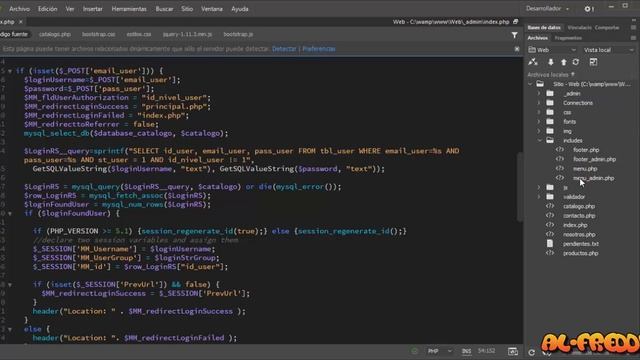Toggle the INS insert mode indicator
640x360 pixels.
[x=466, y=351]
